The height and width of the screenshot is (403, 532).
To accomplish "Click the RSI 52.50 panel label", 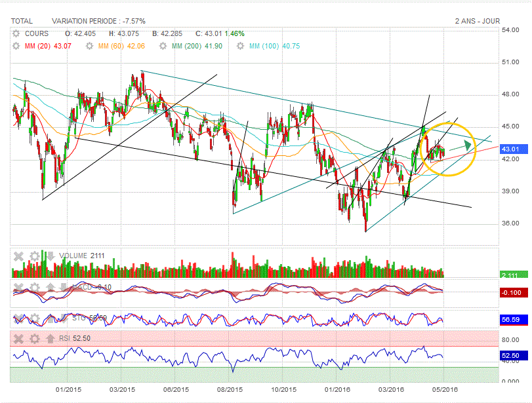I will (75, 339).
